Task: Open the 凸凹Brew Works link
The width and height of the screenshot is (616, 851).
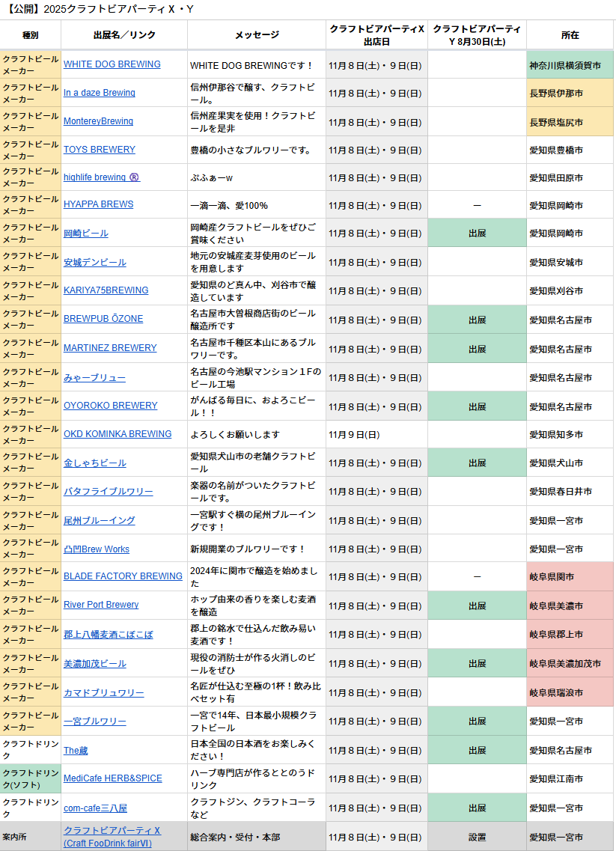Action: (x=97, y=549)
